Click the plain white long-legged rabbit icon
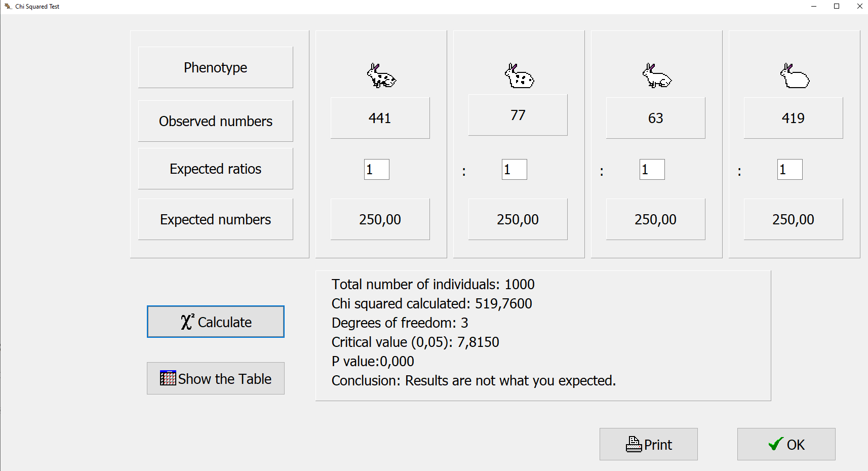The width and height of the screenshot is (868, 471). pos(656,76)
